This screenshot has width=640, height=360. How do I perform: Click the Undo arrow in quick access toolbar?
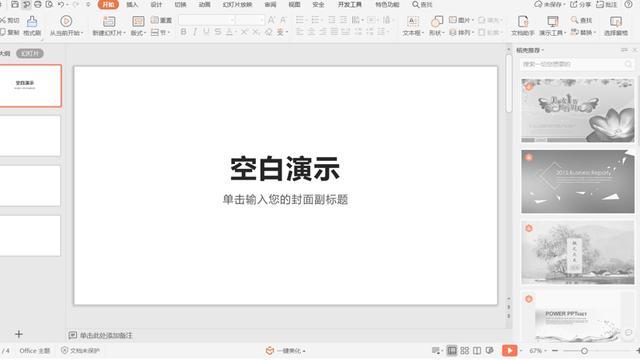(x=61, y=4)
